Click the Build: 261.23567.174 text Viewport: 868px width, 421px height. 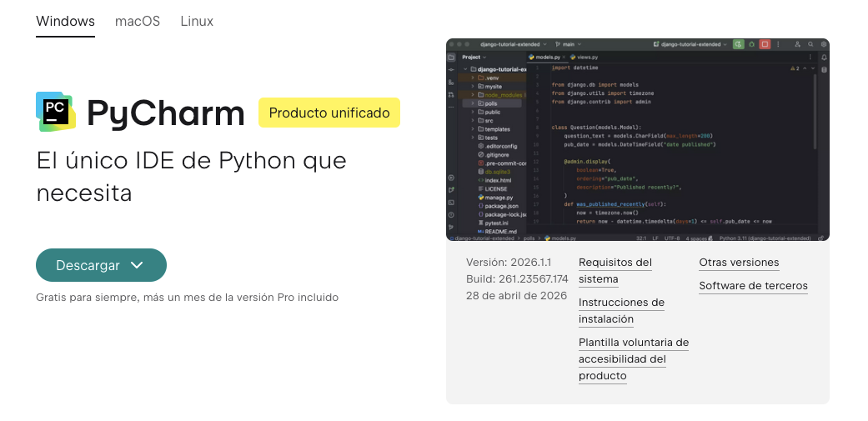tap(517, 278)
